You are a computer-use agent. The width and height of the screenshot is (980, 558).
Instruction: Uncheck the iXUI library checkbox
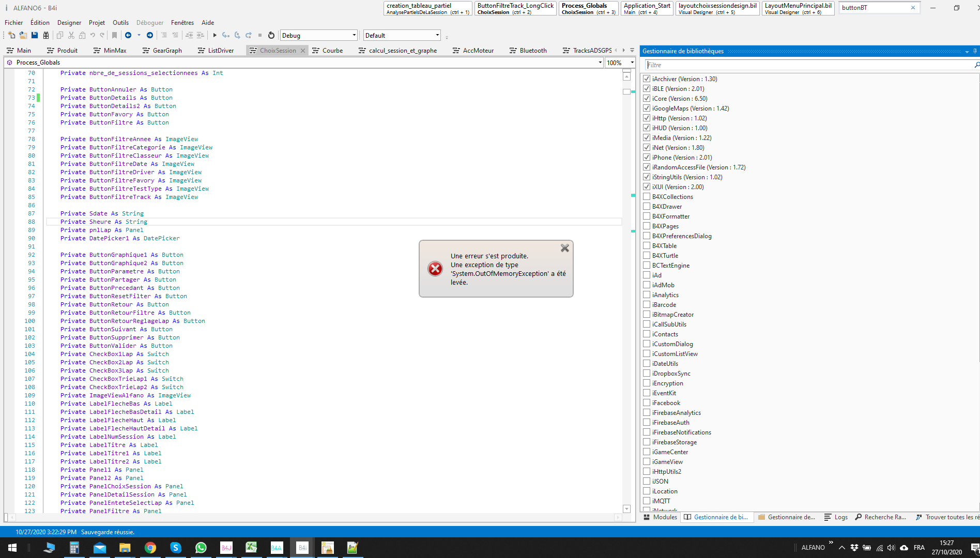click(647, 187)
